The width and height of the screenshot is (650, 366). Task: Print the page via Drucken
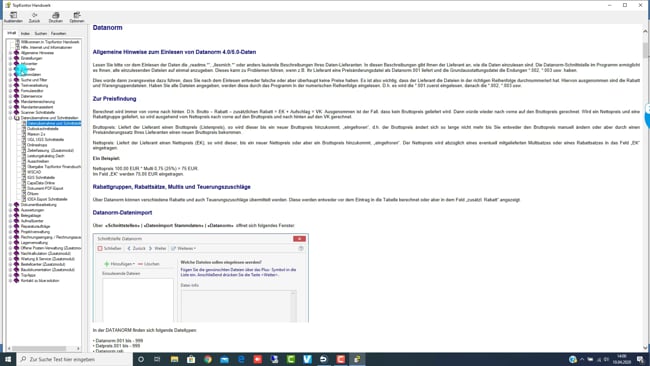point(56,17)
